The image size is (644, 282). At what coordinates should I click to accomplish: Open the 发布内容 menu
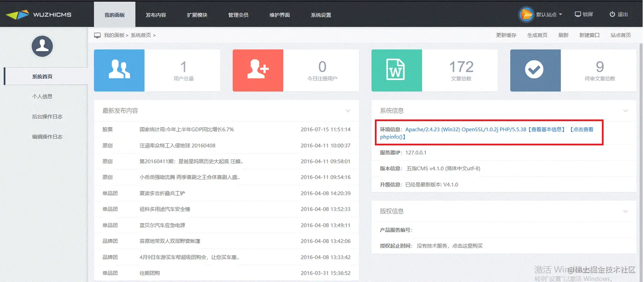[x=156, y=14]
